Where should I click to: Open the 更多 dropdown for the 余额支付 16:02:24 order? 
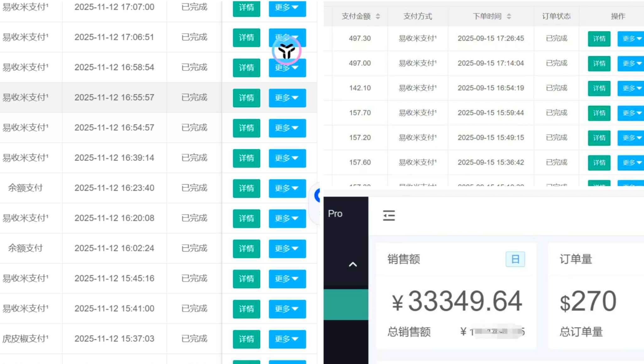pyautogui.click(x=287, y=249)
